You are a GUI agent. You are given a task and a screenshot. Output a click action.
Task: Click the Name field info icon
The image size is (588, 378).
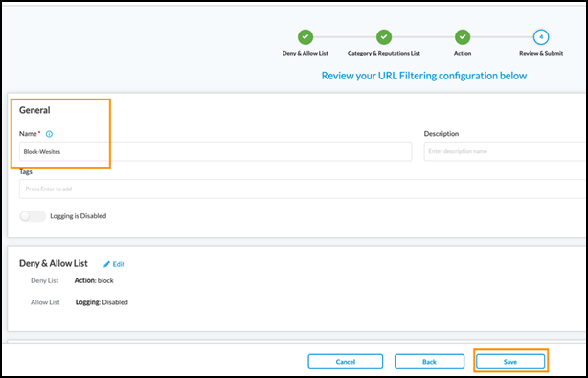[x=49, y=134]
